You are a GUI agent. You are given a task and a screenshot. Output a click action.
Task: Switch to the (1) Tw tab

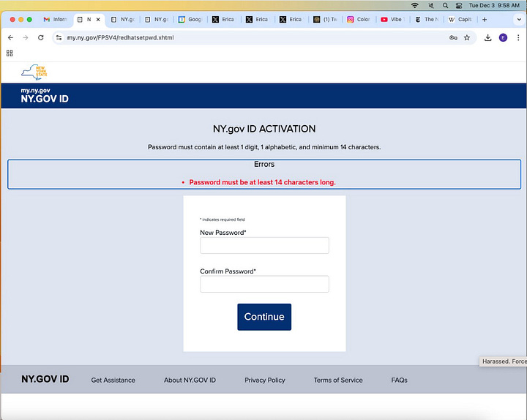click(x=325, y=20)
